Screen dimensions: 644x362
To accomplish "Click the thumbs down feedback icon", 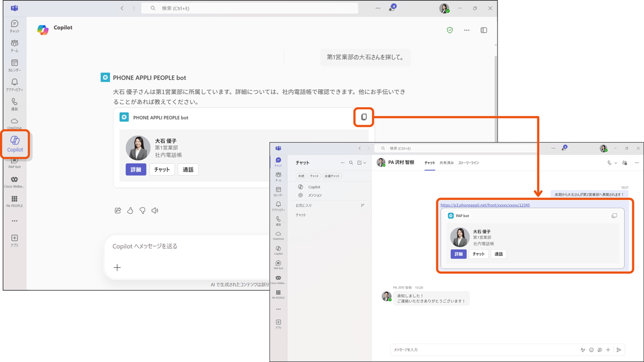I will (142, 210).
